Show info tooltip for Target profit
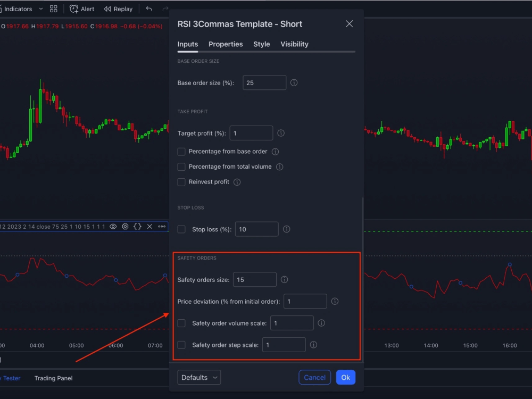 (x=281, y=133)
